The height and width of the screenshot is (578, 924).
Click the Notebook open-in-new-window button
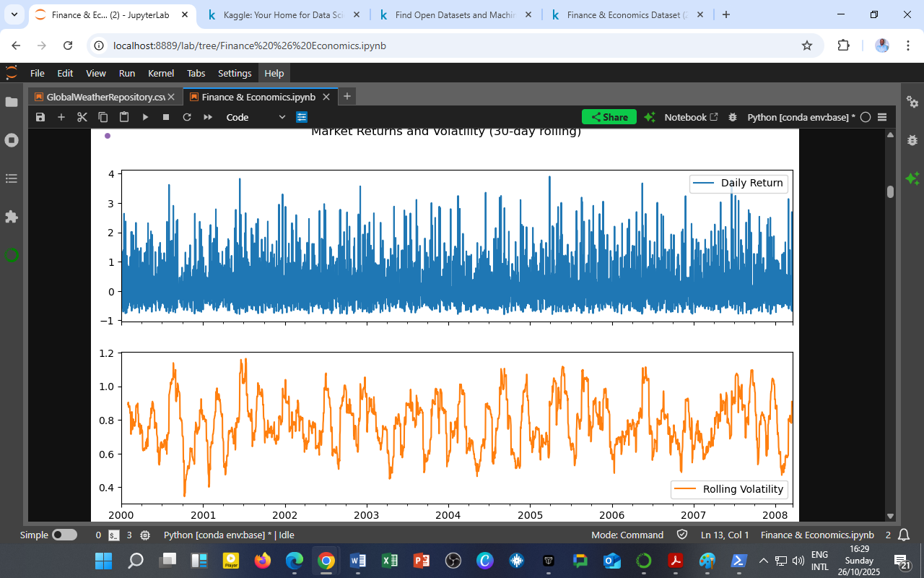(x=691, y=117)
